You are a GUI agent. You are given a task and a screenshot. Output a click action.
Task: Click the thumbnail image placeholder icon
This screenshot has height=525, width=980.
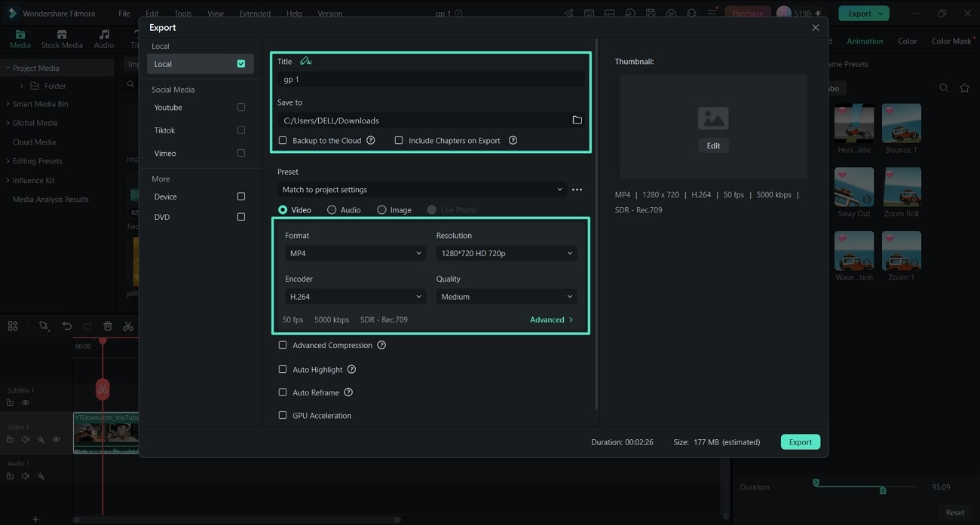(712, 118)
